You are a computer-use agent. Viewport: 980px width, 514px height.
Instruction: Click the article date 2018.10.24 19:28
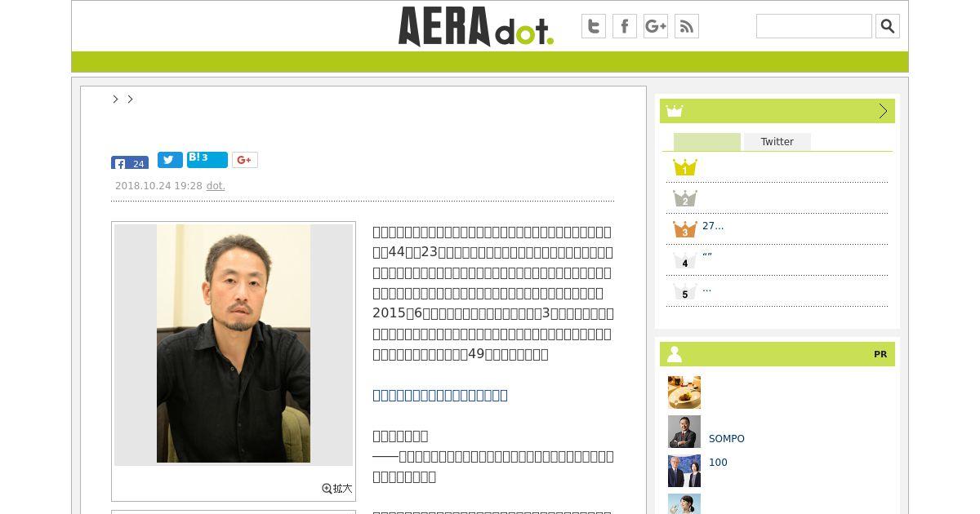coord(158,186)
